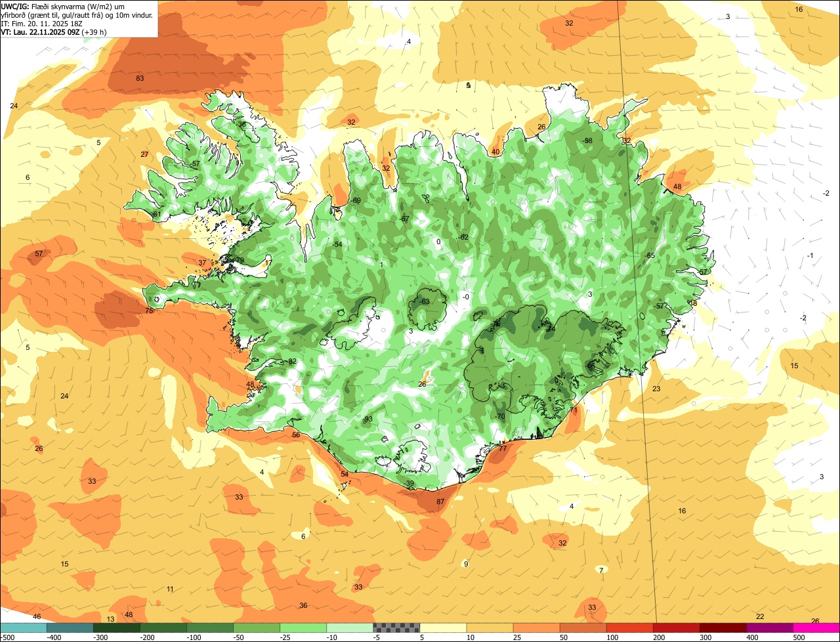Click the checkered gray legend swatch between -5 and 5

396,628
